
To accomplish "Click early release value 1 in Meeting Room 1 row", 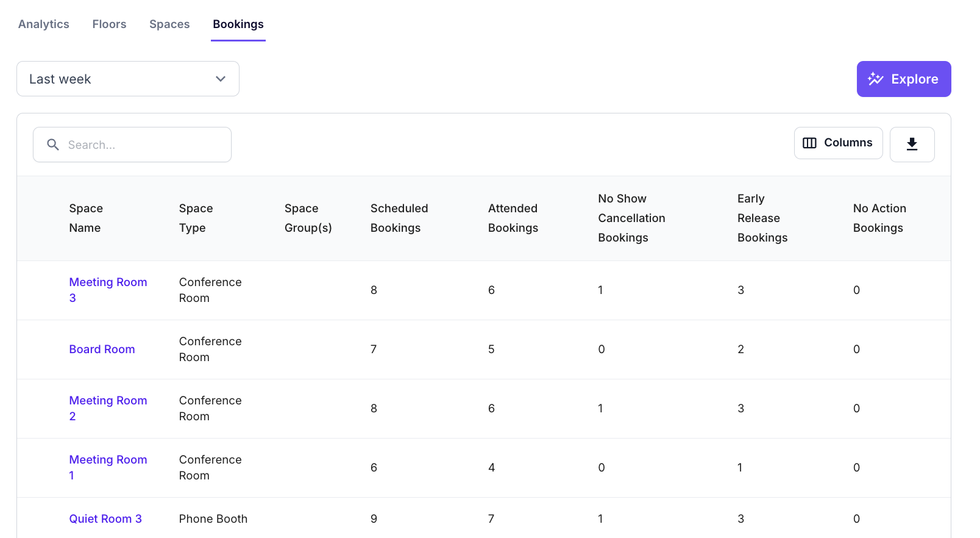I will click(740, 467).
